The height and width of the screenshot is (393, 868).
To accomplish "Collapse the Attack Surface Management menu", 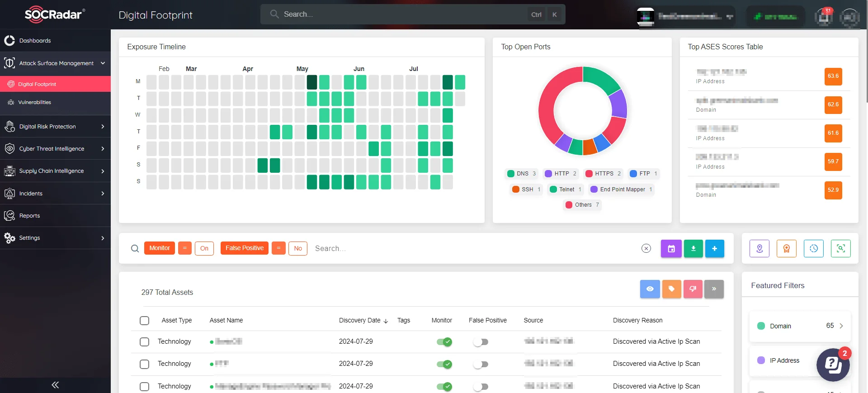I will (x=103, y=63).
